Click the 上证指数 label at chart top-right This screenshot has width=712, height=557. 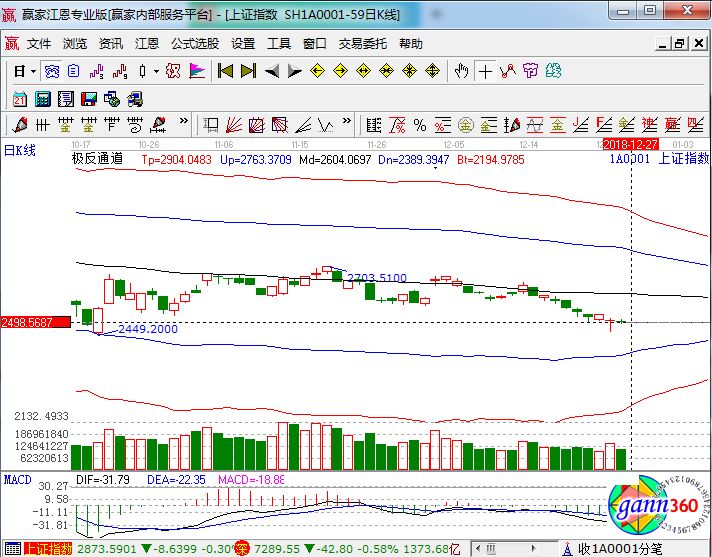coord(684,159)
